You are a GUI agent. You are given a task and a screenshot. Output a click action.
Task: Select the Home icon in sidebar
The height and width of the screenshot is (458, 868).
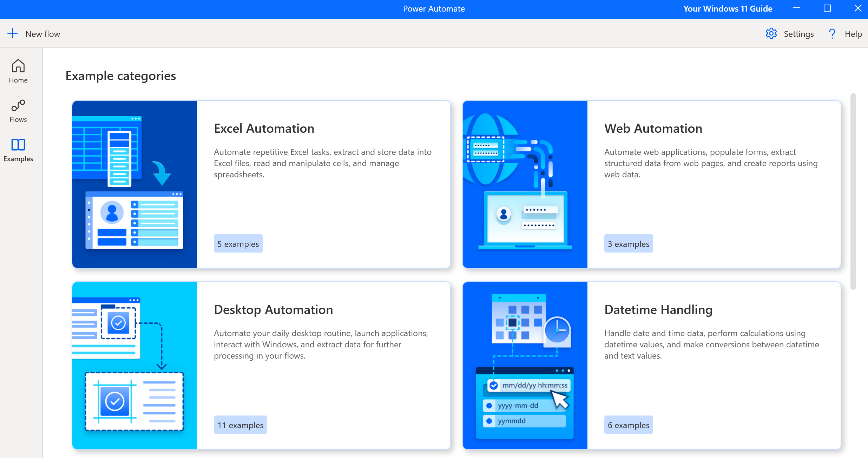18,66
